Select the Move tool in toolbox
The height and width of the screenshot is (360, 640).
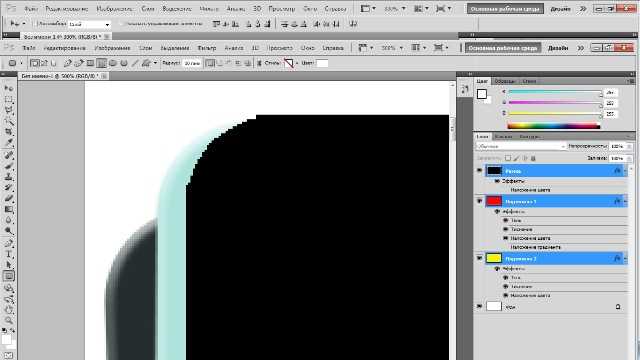click(x=9, y=89)
